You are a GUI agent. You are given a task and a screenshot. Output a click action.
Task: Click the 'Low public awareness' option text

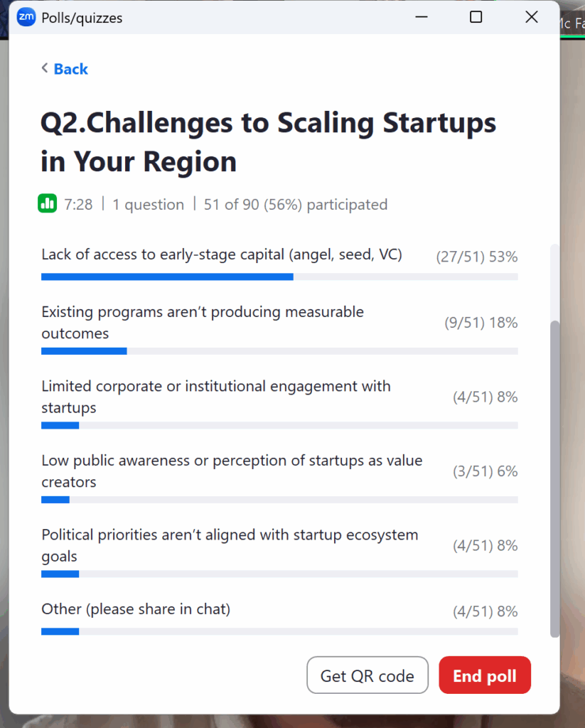tap(232, 471)
